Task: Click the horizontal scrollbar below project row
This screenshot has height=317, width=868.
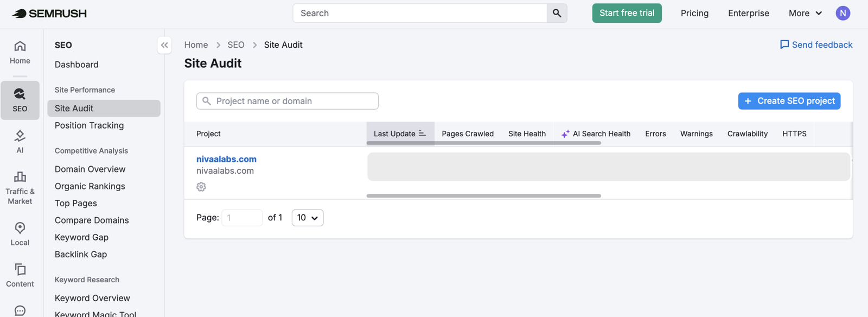Action: [x=484, y=196]
